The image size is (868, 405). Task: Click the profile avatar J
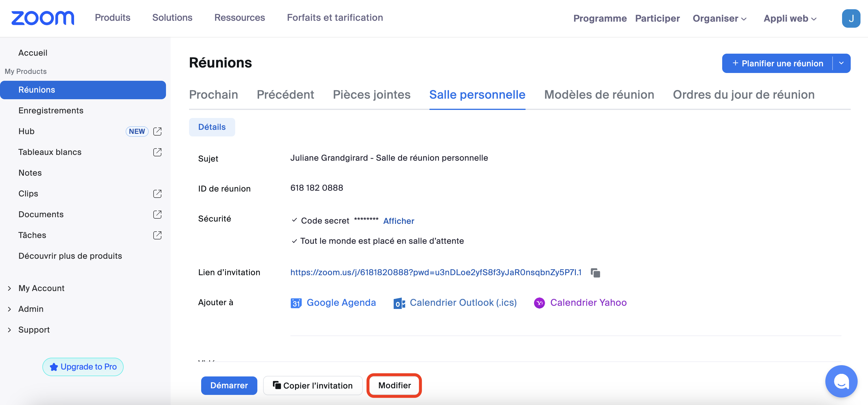click(x=850, y=18)
